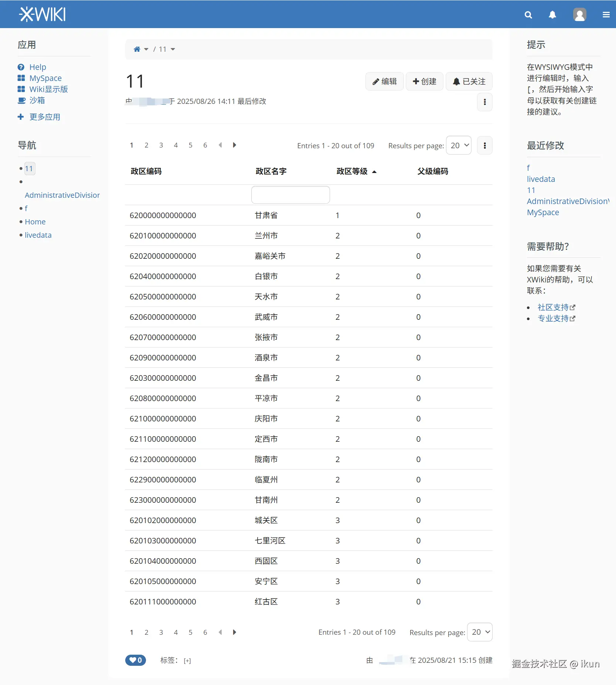The height and width of the screenshot is (685, 616).
Task: Open the Results per page dropdown
Action: click(459, 145)
